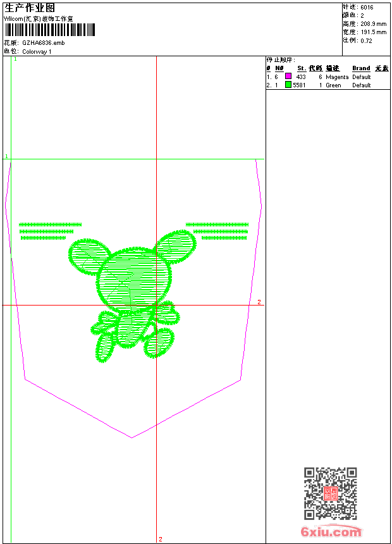Click the stitch value "5581" in Green row

click(299, 85)
